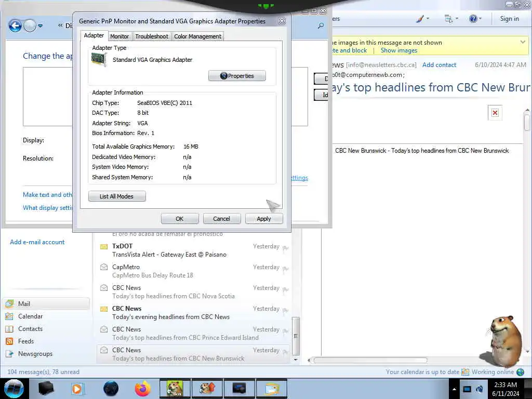Click calendar status icon in status bar
Viewport: 532px width, 399px height.
pos(465,372)
